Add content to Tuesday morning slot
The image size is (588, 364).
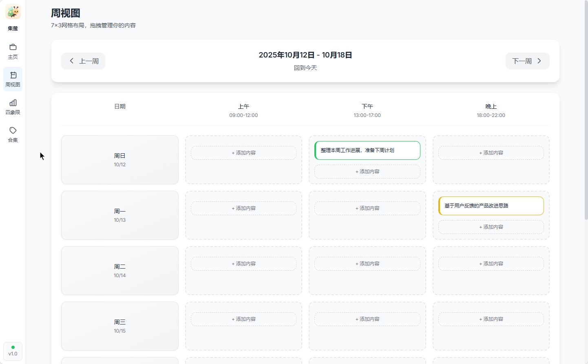(x=243, y=264)
